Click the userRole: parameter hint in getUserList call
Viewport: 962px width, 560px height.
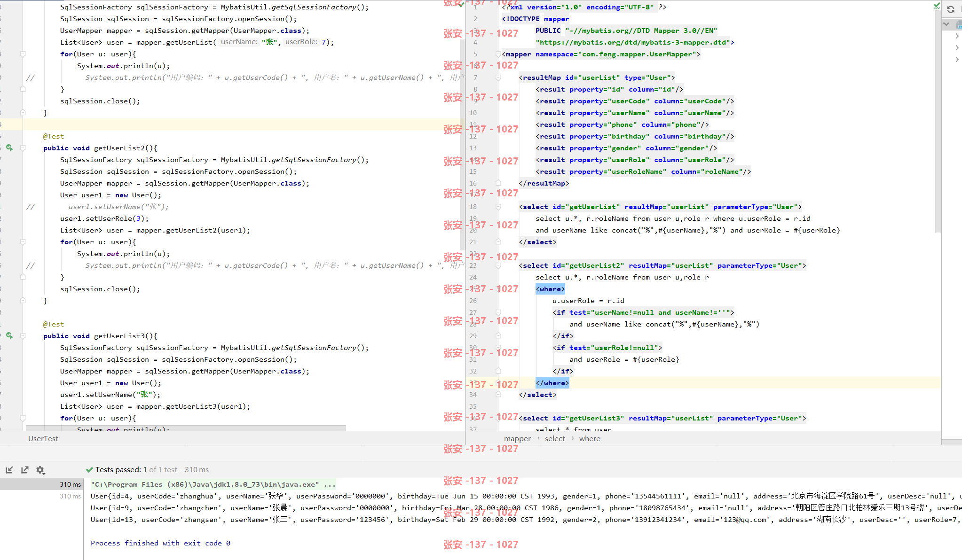tap(301, 42)
